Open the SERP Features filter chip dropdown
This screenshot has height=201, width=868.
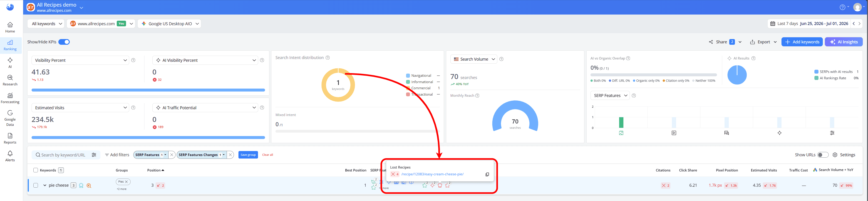pos(151,155)
